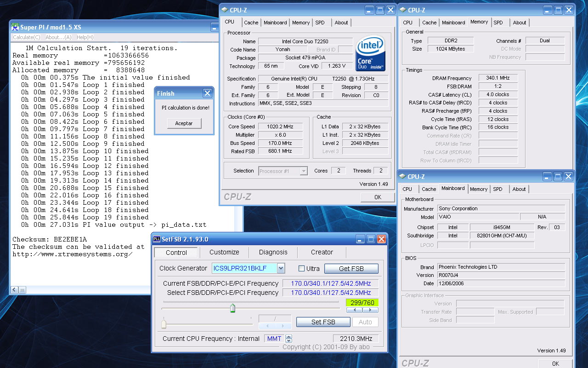Open Cache tab in the CPU-Z processor window
588x368 pixels.
point(251,23)
